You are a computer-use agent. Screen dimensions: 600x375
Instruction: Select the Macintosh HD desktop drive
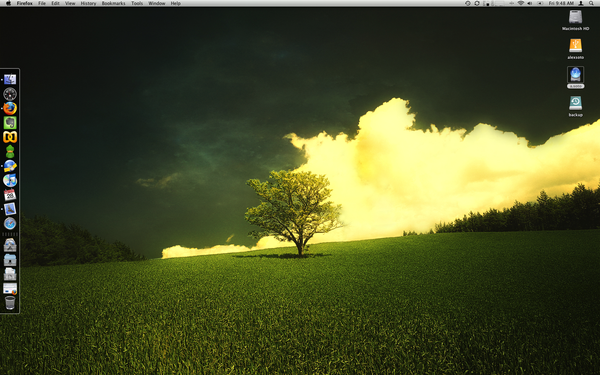(575, 17)
